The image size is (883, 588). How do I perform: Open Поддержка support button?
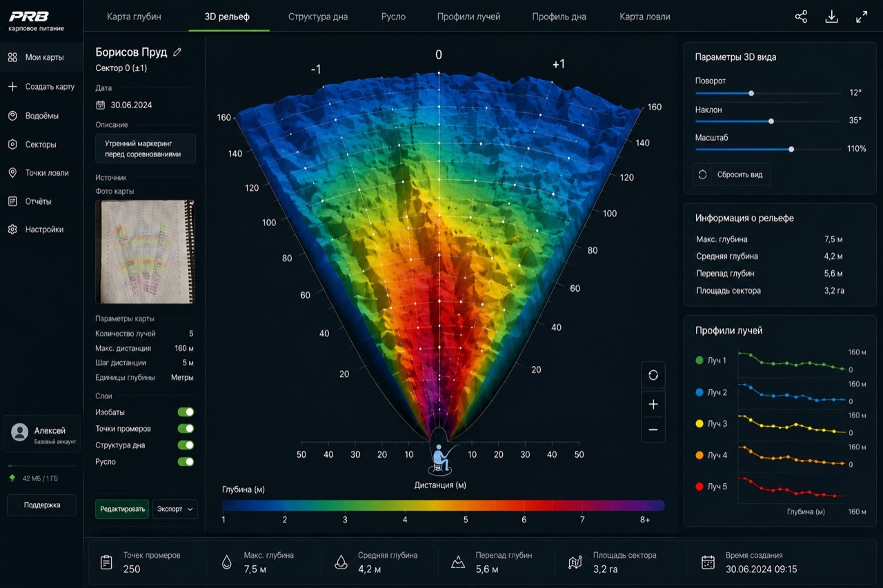[x=42, y=505]
